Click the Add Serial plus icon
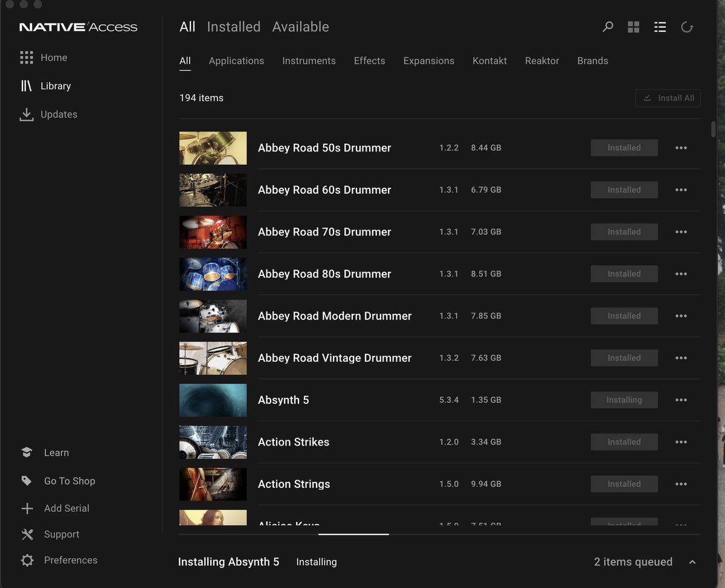Viewport: 725px width, 588px height. (x=27, y=508)
